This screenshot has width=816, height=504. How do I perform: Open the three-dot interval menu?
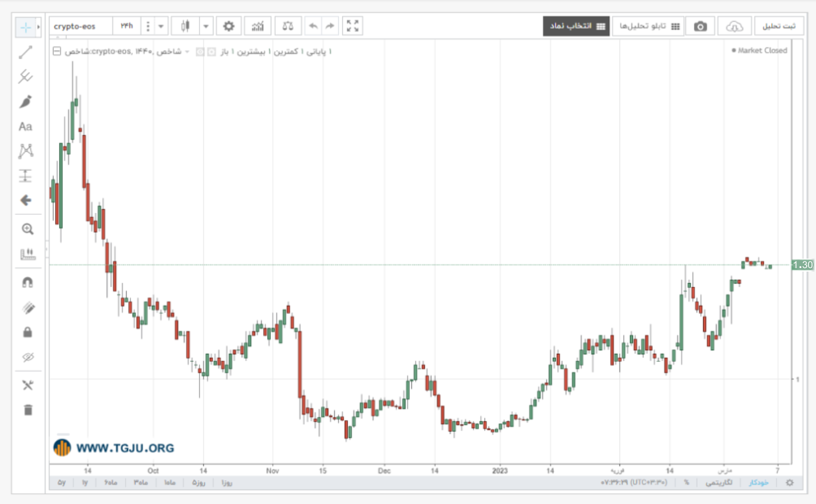(148, 26)
